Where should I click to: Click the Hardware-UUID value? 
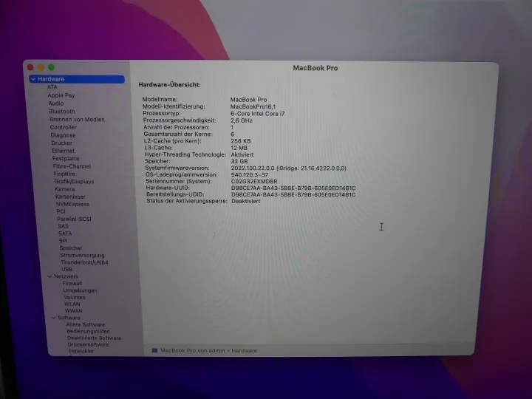tap(293, 188)
